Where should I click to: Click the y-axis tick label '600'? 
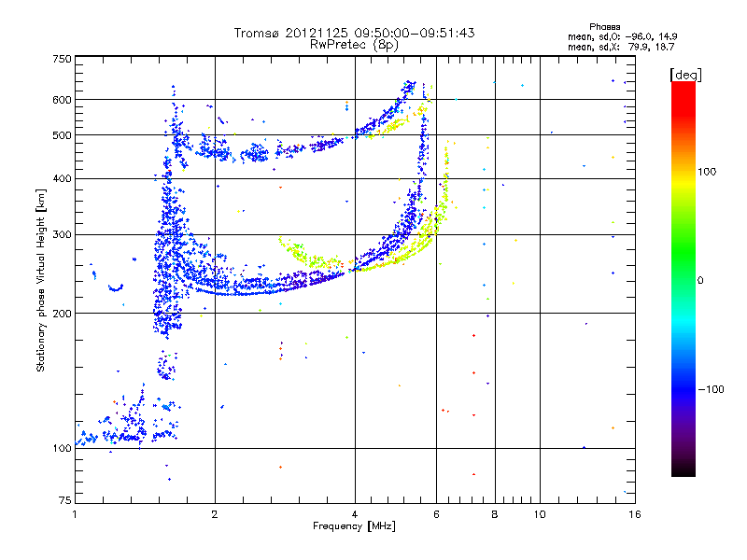pyautogui.click(x=62, y=100)
